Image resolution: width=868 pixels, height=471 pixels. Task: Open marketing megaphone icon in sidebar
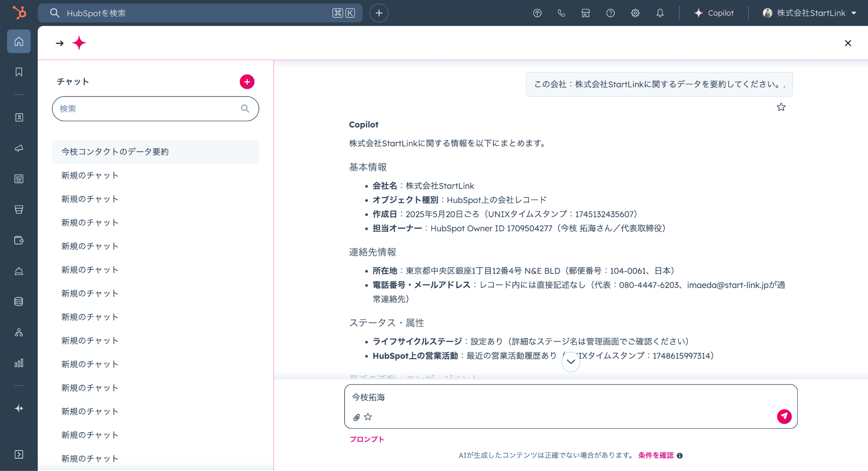pos(19,148)
